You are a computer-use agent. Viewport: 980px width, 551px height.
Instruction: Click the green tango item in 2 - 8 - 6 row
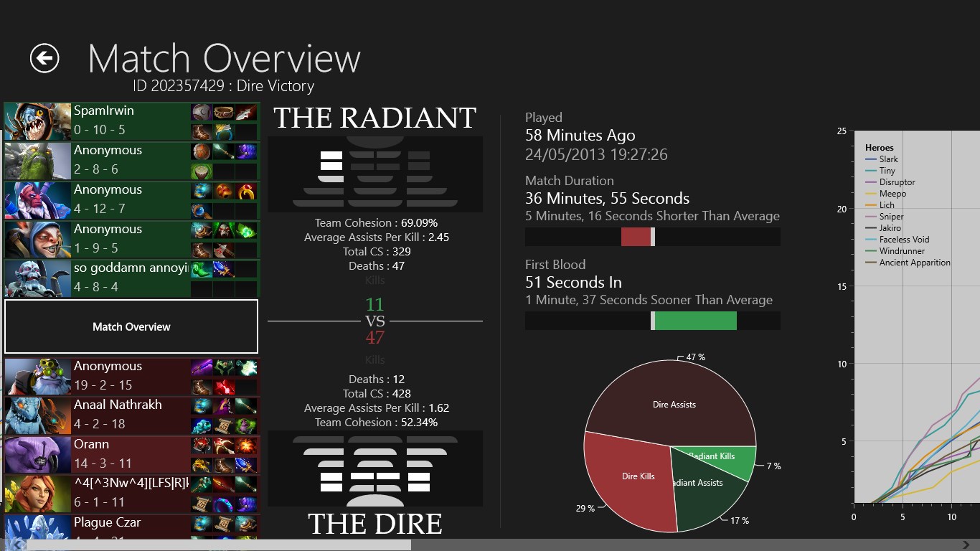click(x=202, y=171)
